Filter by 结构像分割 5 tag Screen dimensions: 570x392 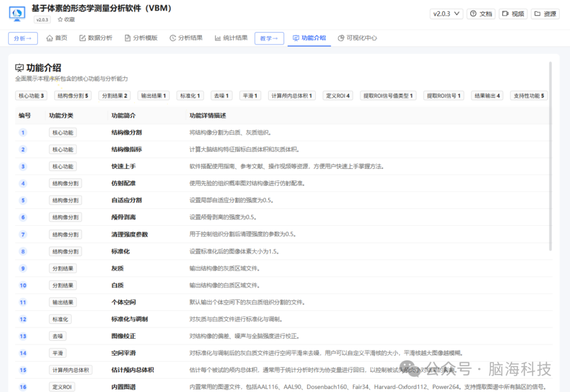point(73,95)
